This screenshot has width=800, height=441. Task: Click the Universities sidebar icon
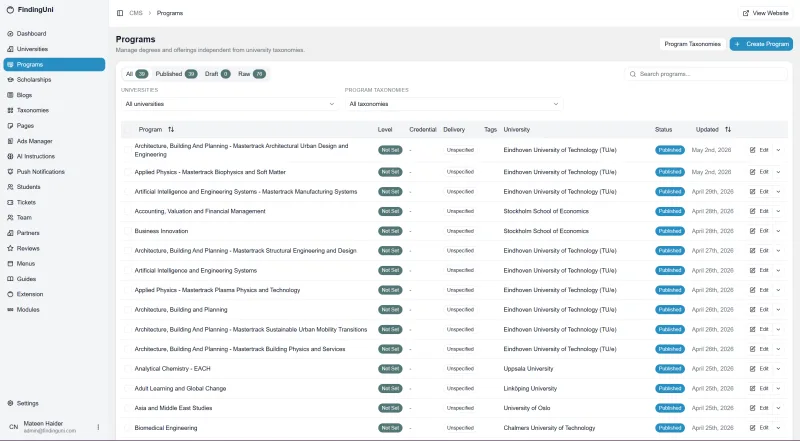click(10, 49)
